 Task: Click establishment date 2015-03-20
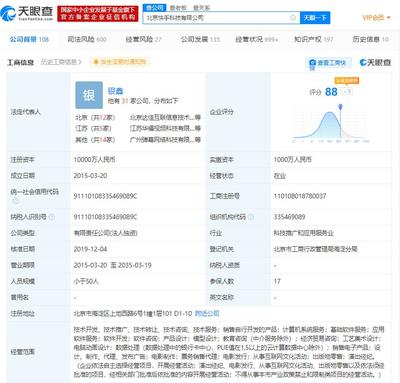(x=90, y=176)
